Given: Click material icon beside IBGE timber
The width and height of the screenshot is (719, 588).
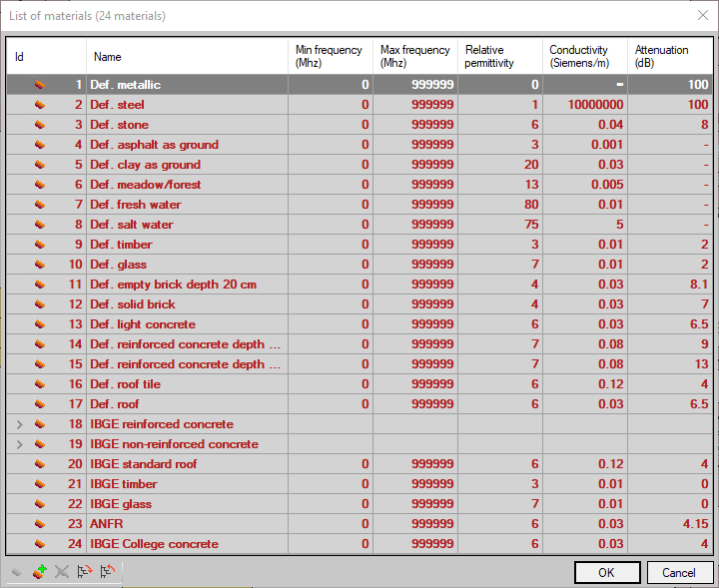Looking at the screenshot, I should 40,484.
